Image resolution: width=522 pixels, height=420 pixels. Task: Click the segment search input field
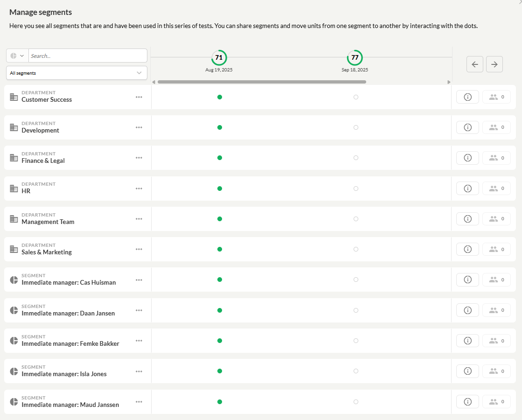87,56
